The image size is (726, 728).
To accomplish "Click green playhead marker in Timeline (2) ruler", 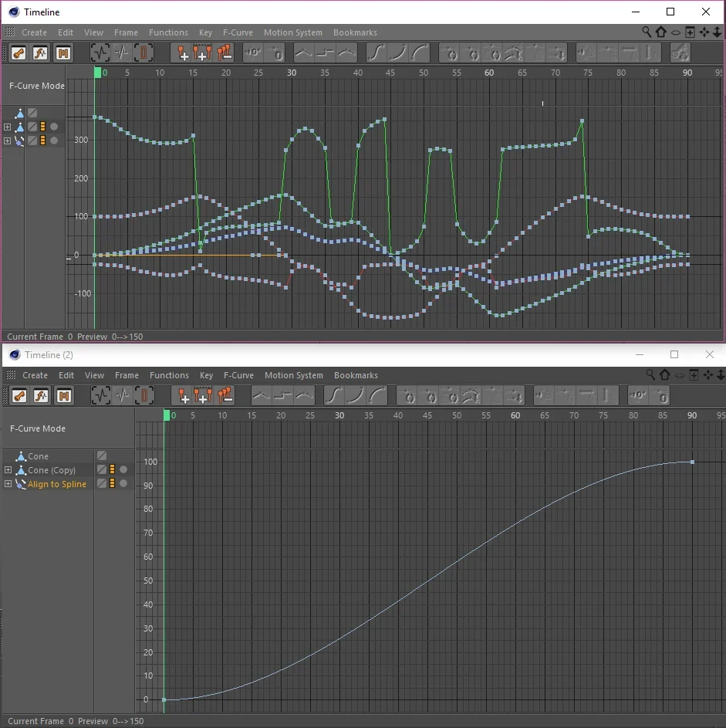I will point(167,415).
